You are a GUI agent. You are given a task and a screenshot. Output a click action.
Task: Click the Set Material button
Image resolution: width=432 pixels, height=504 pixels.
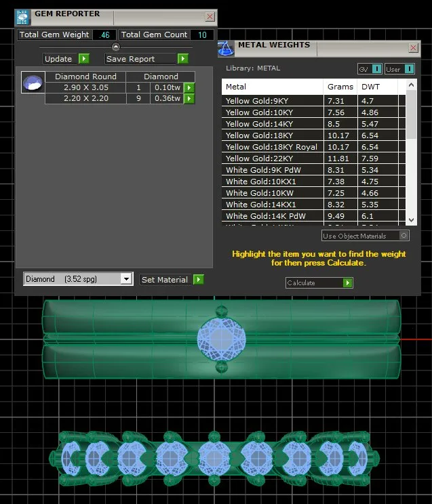[x=172, y=280]
